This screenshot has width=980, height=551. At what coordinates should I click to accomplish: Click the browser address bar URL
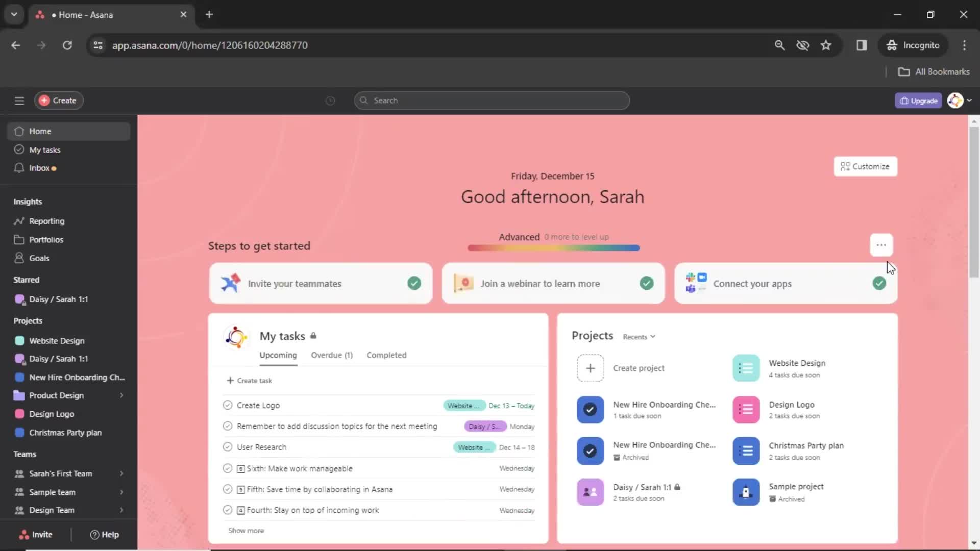coord(210,45)
